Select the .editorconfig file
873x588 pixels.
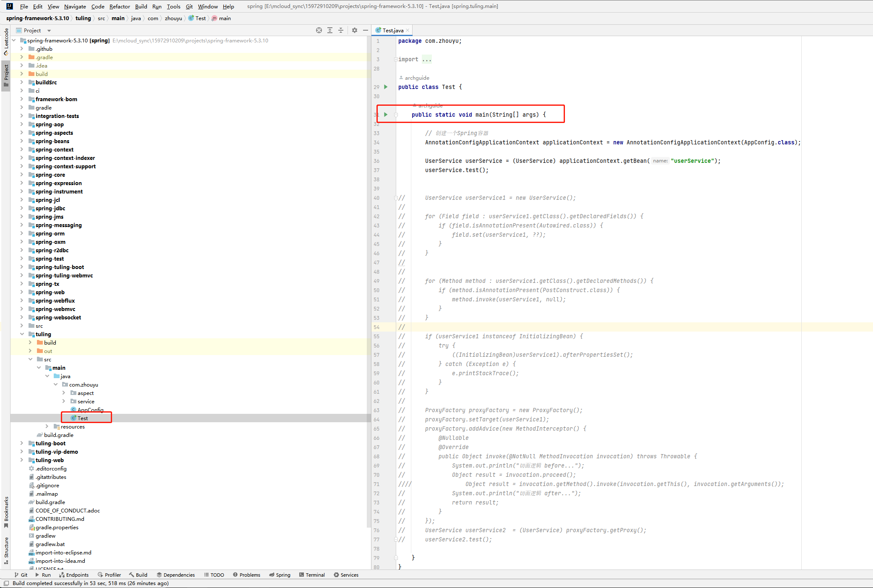tap(51, 468)
